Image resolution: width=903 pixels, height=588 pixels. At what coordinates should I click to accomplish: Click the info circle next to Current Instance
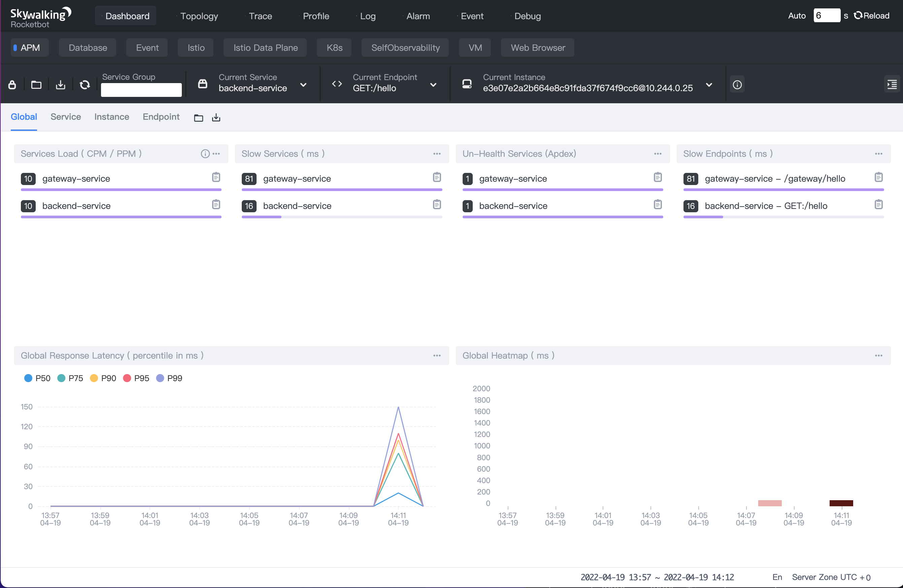737,84
